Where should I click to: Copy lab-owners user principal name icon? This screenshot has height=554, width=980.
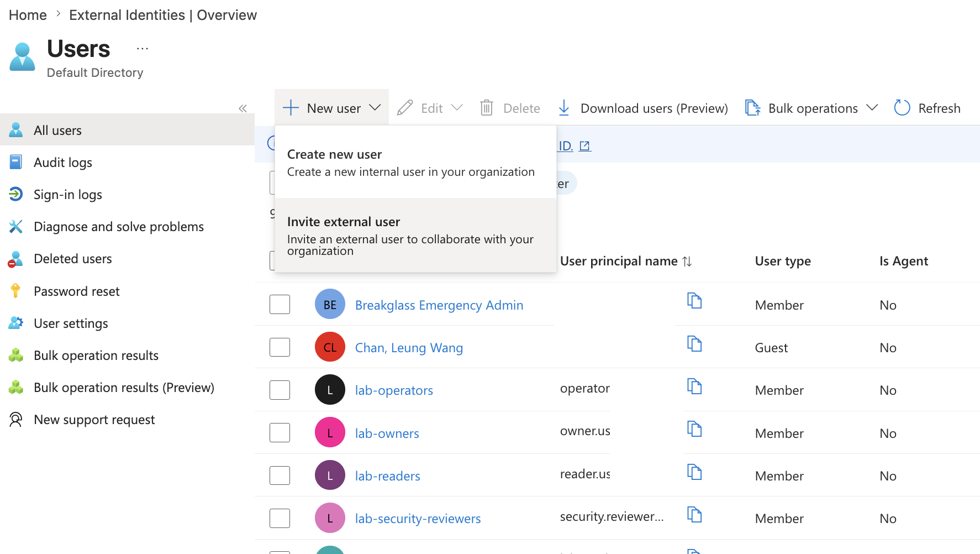[694, 429]
